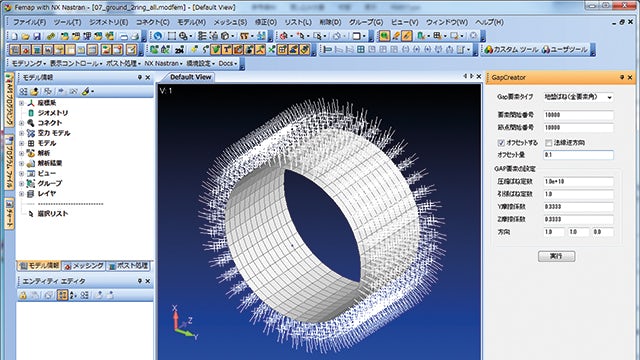
Task: Select 選択リスト in the model tree
Action: (53, 213)
